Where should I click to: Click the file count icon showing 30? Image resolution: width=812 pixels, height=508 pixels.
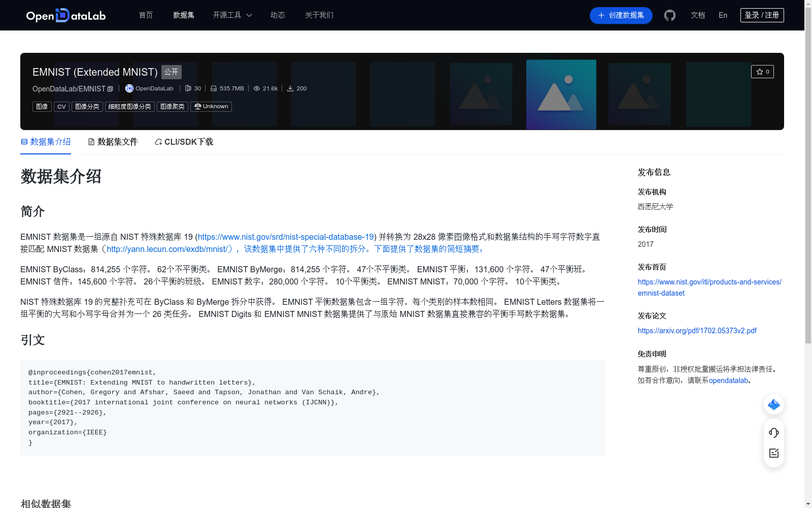188,88
